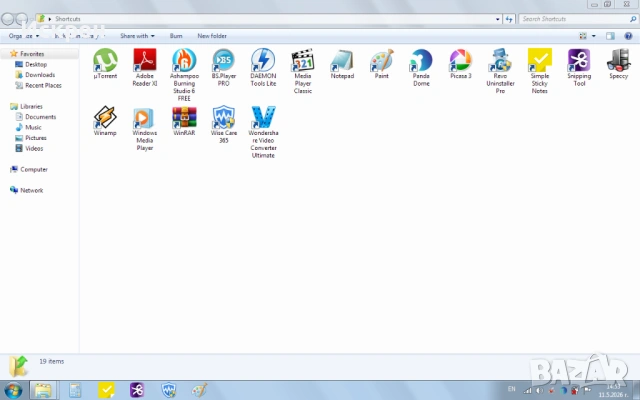This screenshot has width=640, height=400.
Task: Open the Organize dropdown menu
Action: point(24,36)
